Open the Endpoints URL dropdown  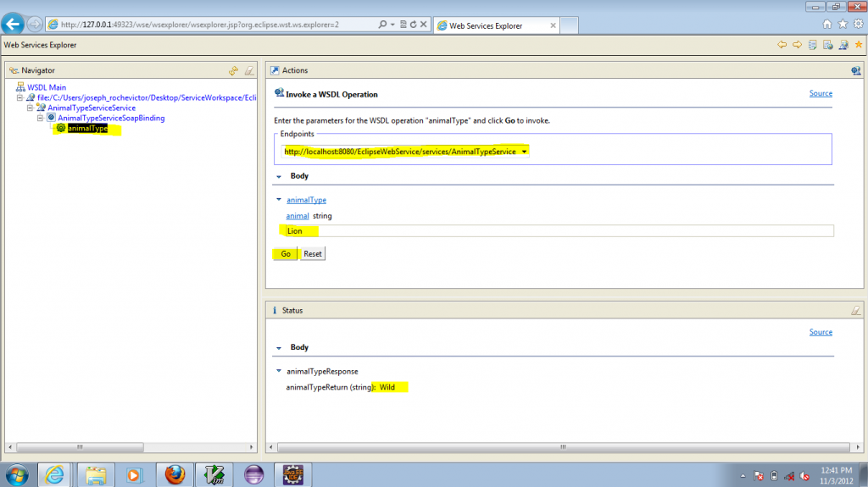[x=525, y=152]
